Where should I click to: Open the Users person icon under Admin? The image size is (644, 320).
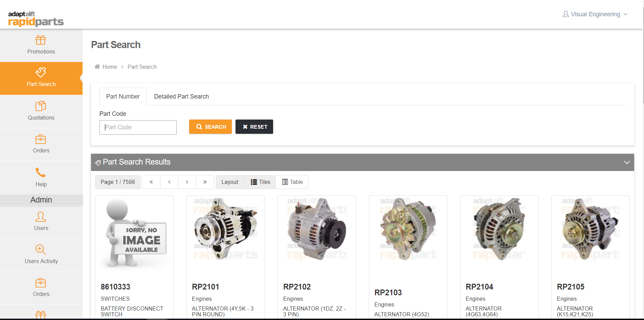[41, 217]
